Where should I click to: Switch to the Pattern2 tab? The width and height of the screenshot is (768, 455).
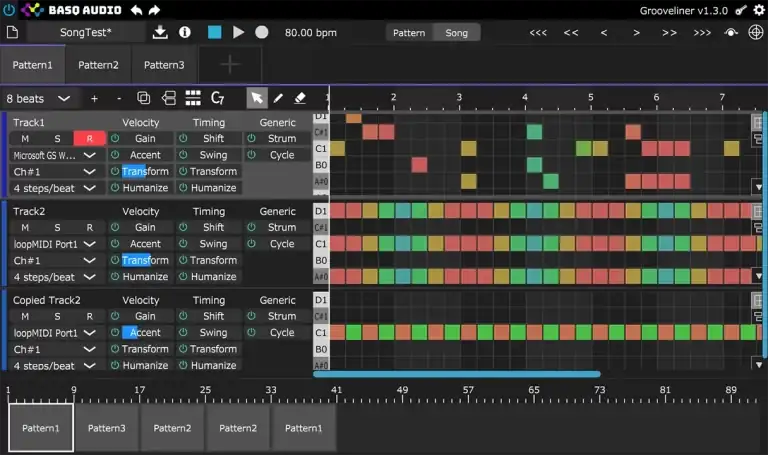point(98,65)
